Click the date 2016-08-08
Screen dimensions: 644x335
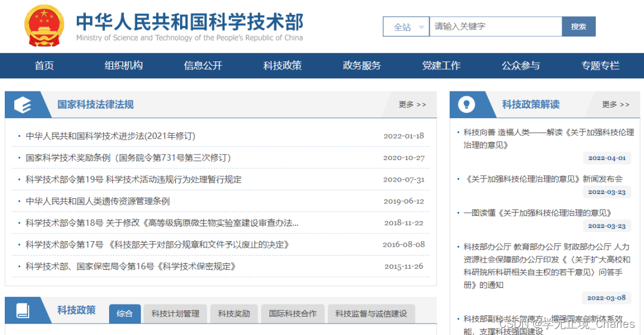(404, 244)
